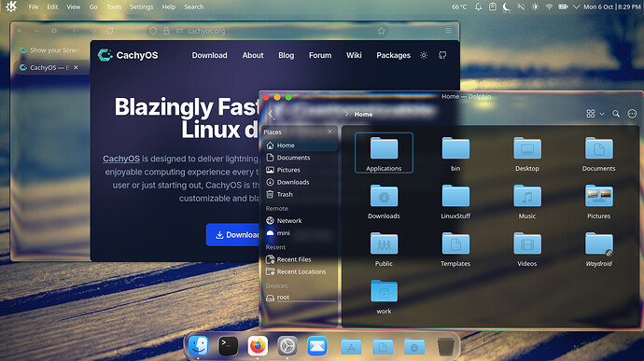The image size is (644, 361).
Task: Open notifications bell in system tray
Action: point(479,7)
